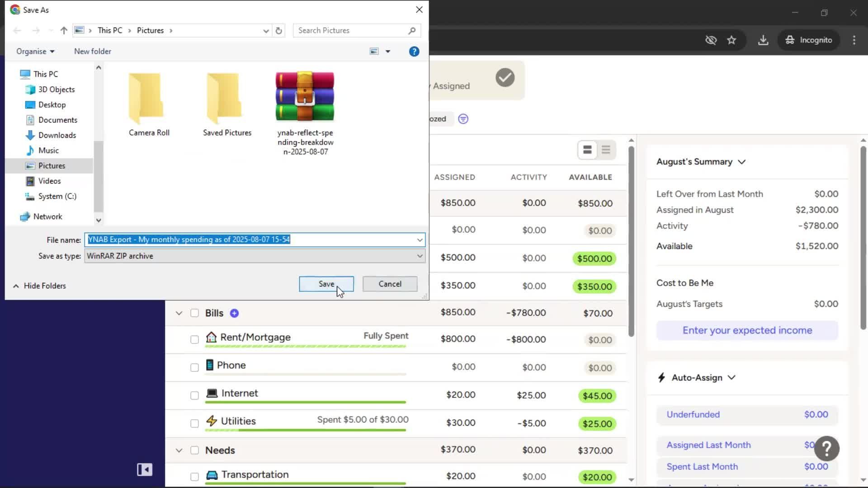Select System (C:) in the navigation tree
This screenshot has width=868, height=488.
point(57,196)
